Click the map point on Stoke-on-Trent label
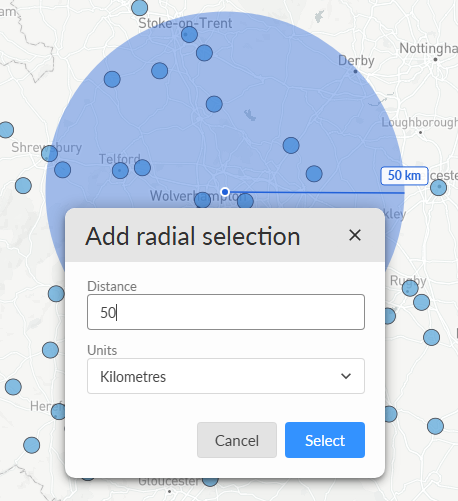The width and height of the screenshot is (458, 501). tap(189, 34)
